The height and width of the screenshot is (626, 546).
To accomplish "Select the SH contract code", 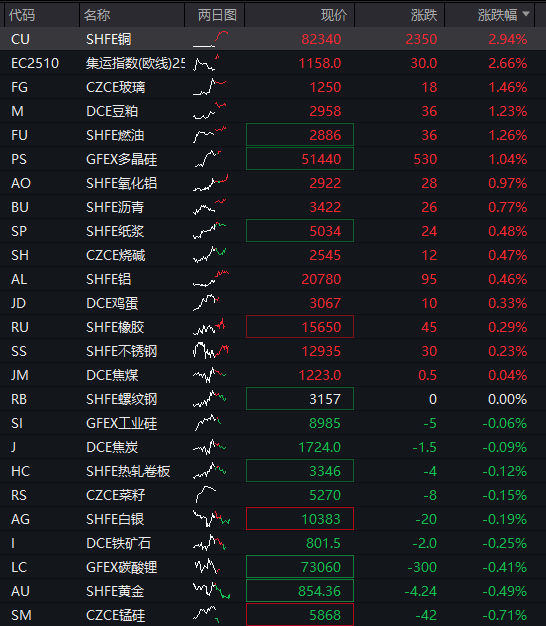I will (20, 255).
